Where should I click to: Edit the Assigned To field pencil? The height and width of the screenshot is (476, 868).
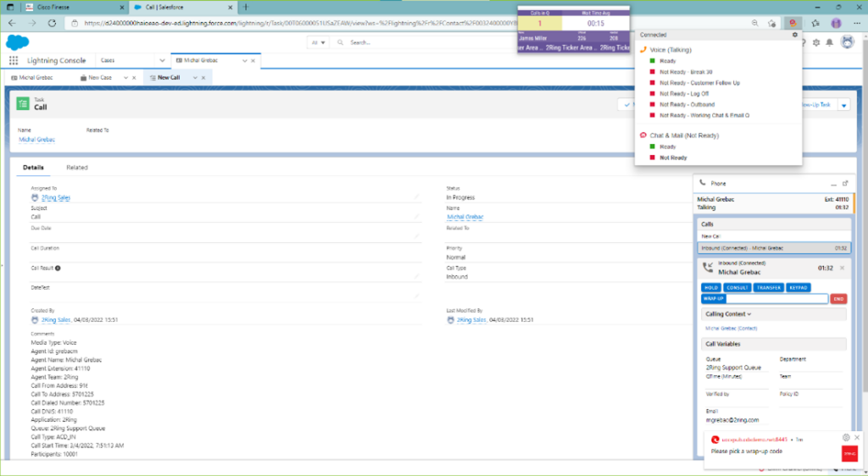click(416, 196)
